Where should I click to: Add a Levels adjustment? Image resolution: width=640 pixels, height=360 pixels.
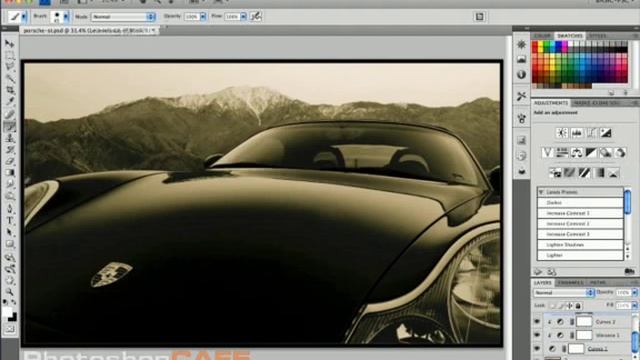(576, 133)
